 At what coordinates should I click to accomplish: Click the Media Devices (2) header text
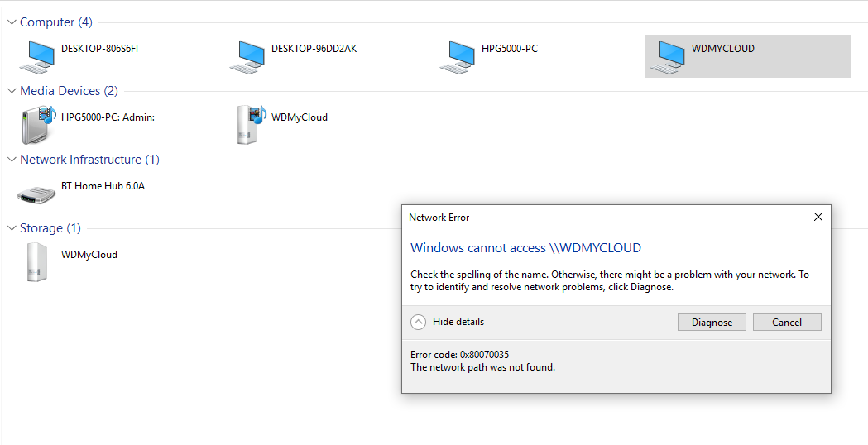(x=69, y=91)
